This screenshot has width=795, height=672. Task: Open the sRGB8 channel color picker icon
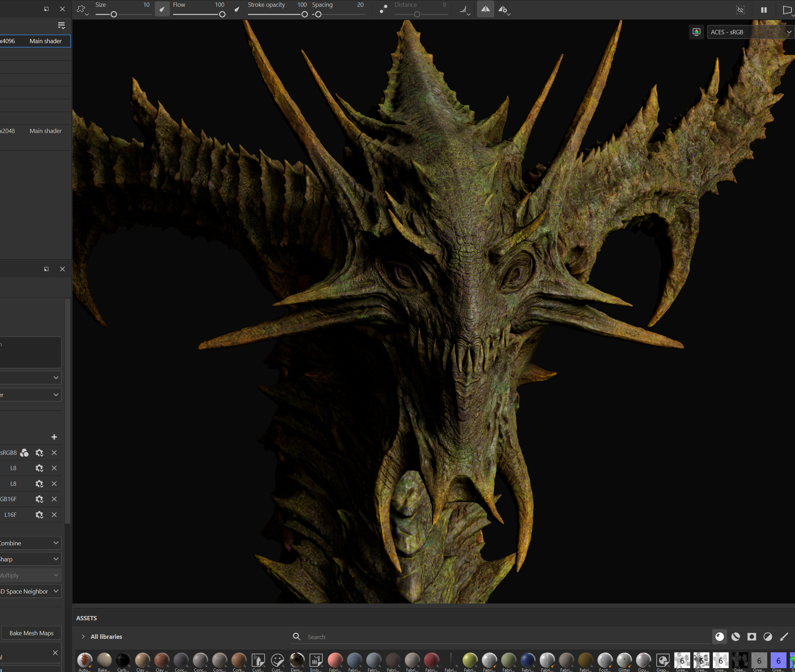pyautogui.click(x=24, y=453)
